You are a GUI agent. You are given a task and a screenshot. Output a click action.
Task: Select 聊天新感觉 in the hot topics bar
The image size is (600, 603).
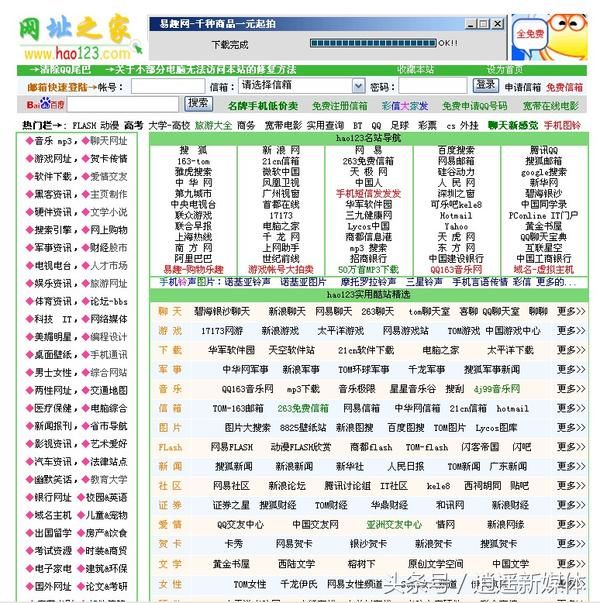tap(513, 125)
